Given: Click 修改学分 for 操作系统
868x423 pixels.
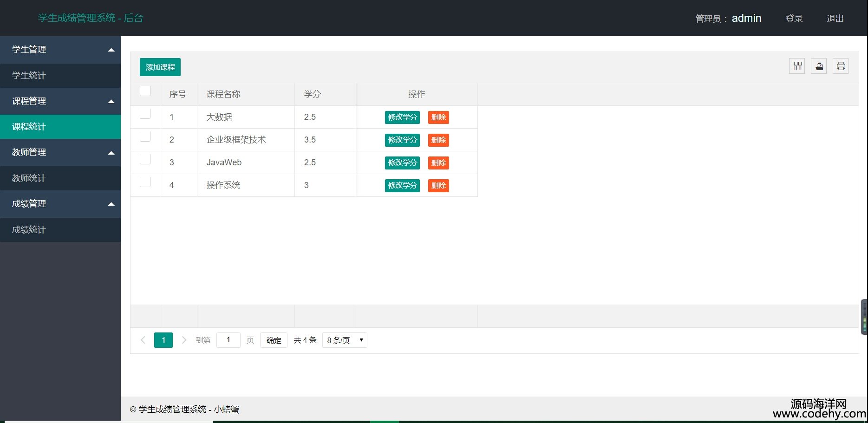Looking at the screenshot, I should (x=402, y=185).
